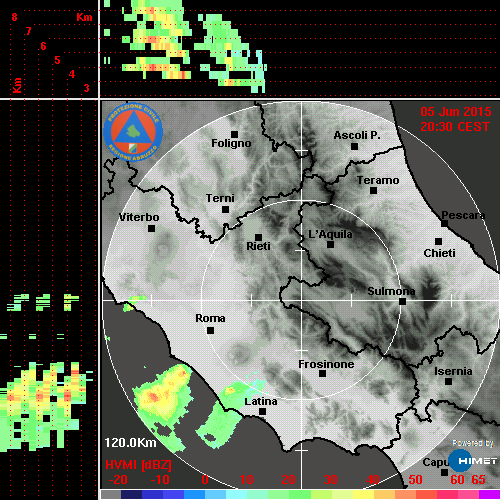The height and width of the screenshot is (500, 500).
Task: Click the 3 km altitude axis label
Action: tap(86, 88)
